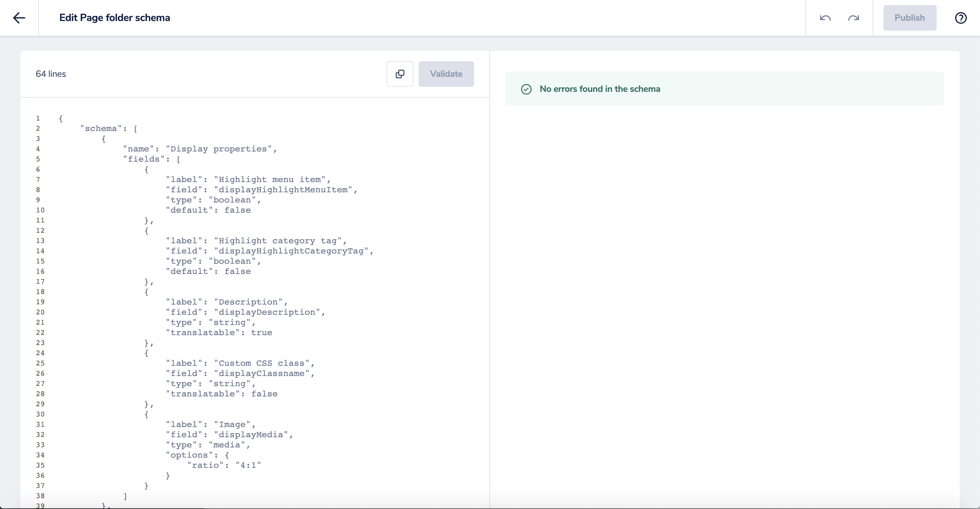Open help via question mark icon
Viewport: 980px width, 509px height.
(961, 18)
